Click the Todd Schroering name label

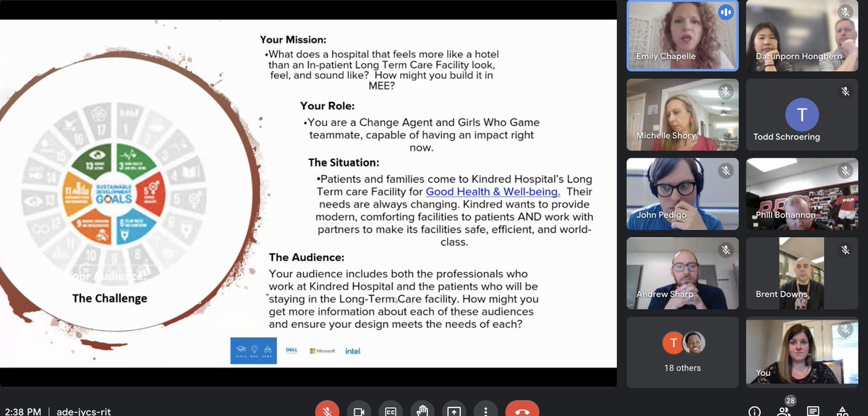coord(786,137)
